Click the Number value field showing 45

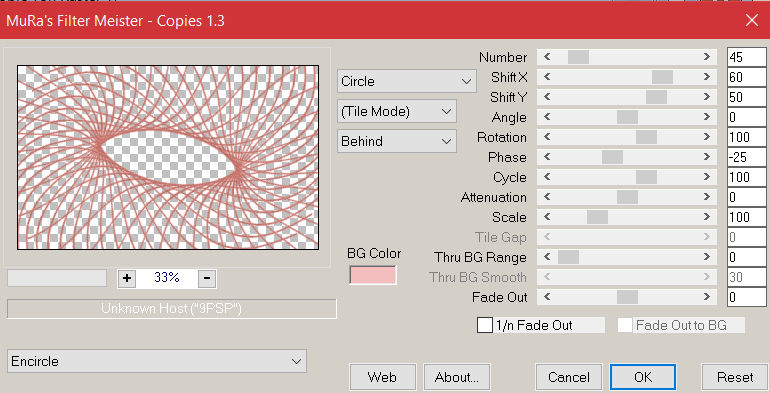click(746, 57)
